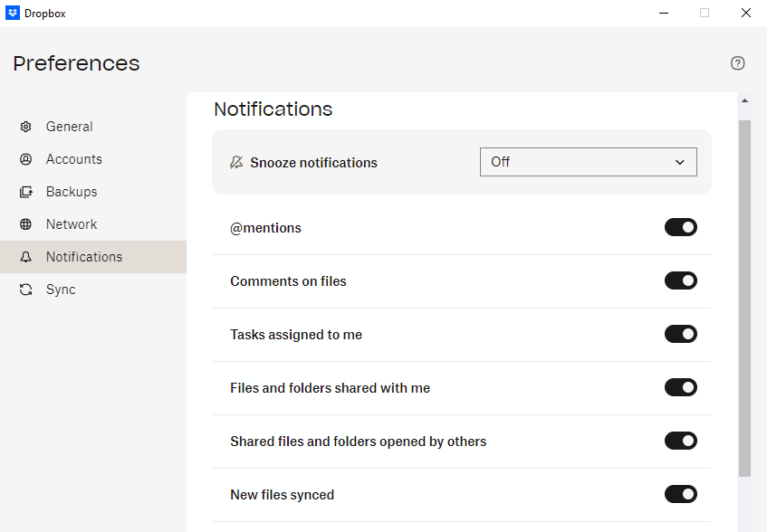The width and height of the screenshot is (767, 532).
Task: Switch to the Network section
Action: click(71, 223)
